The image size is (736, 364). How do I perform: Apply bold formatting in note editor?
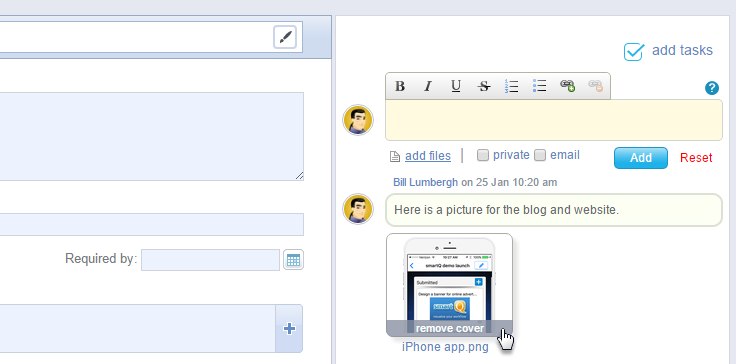tap(400, 86)
